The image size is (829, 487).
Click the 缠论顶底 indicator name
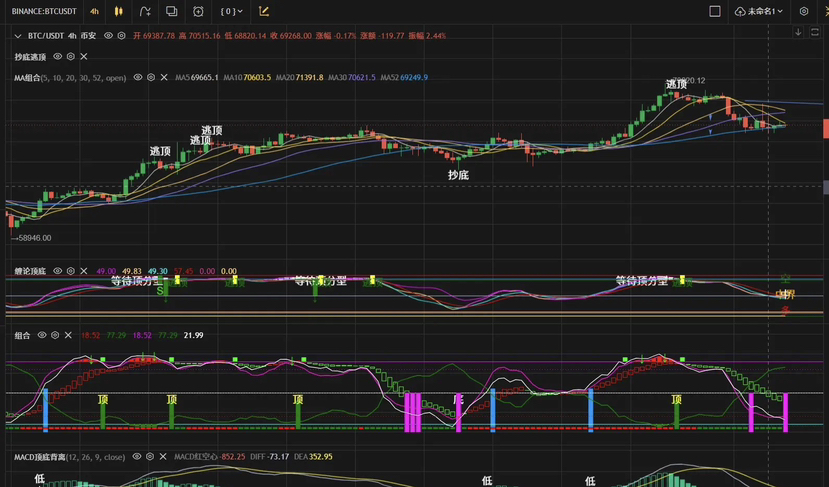click(30, 271)
